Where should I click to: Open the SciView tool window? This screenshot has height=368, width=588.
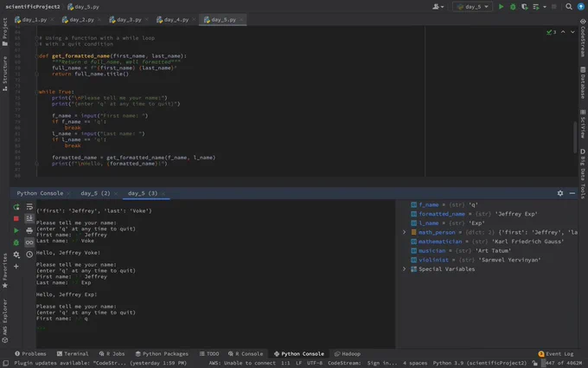click(x=583, y=124)
